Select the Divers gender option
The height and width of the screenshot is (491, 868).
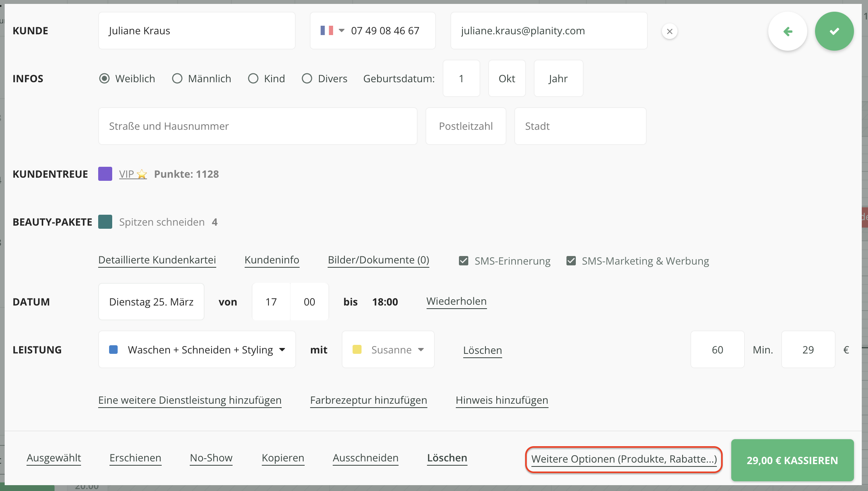[307, 79]
